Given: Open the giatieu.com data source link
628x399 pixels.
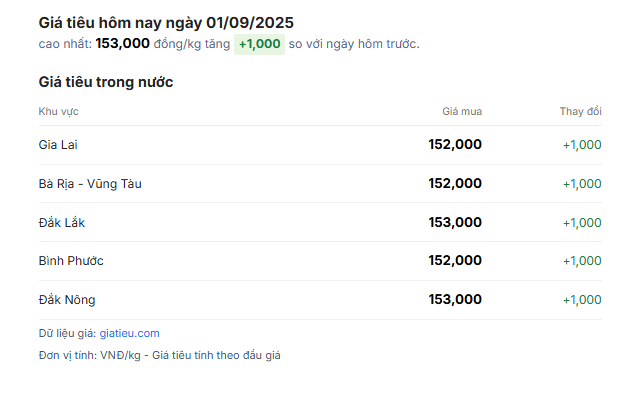Looking at the screenshot, I should coord(129,333).
